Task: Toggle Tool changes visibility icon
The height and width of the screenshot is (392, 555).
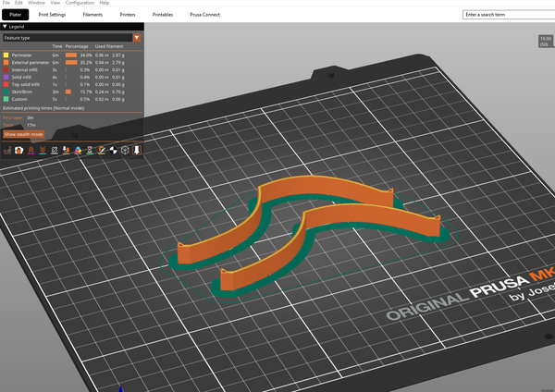Action: click(x=67, y=151)
